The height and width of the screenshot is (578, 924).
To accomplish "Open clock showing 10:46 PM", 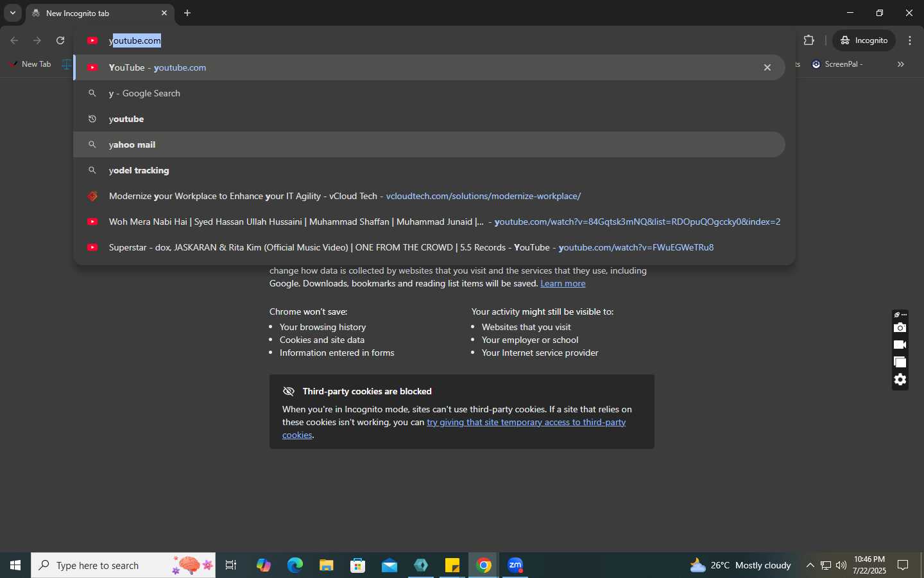I will click(869, 565).
